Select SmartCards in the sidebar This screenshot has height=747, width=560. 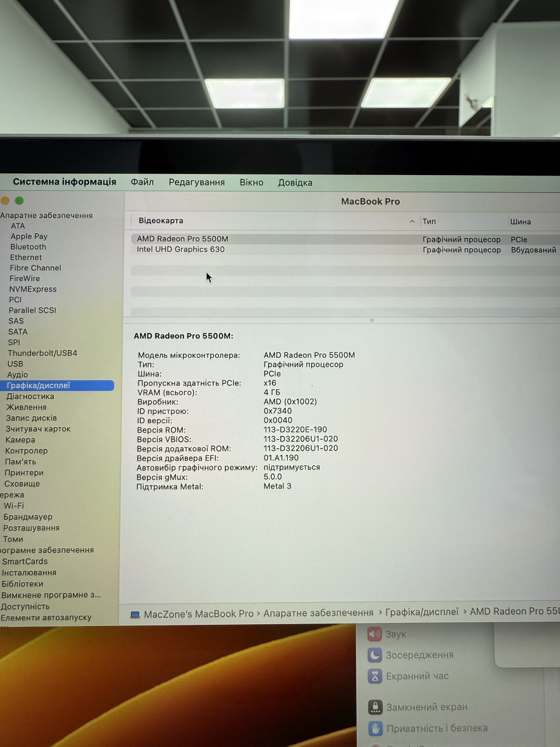(x=25, y=561)
